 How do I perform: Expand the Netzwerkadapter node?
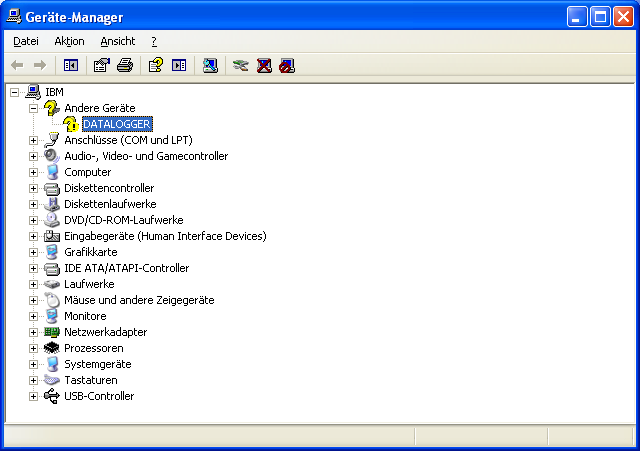(x=33, y=332)
